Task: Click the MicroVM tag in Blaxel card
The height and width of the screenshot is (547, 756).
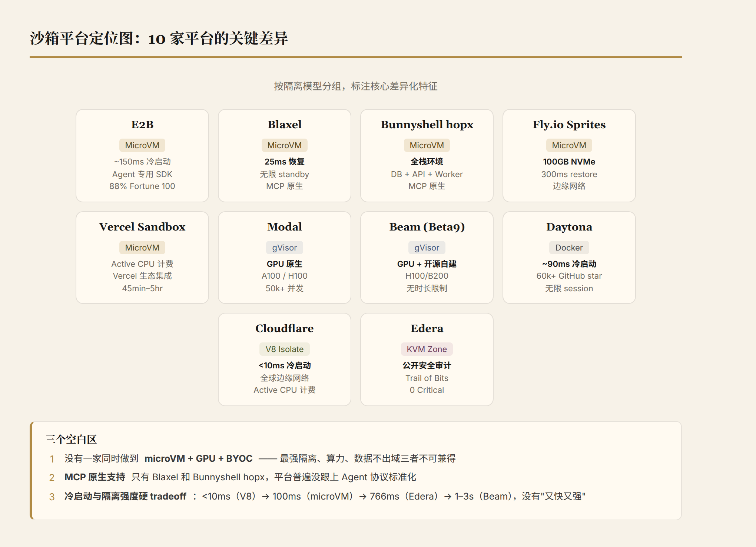Action: pos(285,145)
